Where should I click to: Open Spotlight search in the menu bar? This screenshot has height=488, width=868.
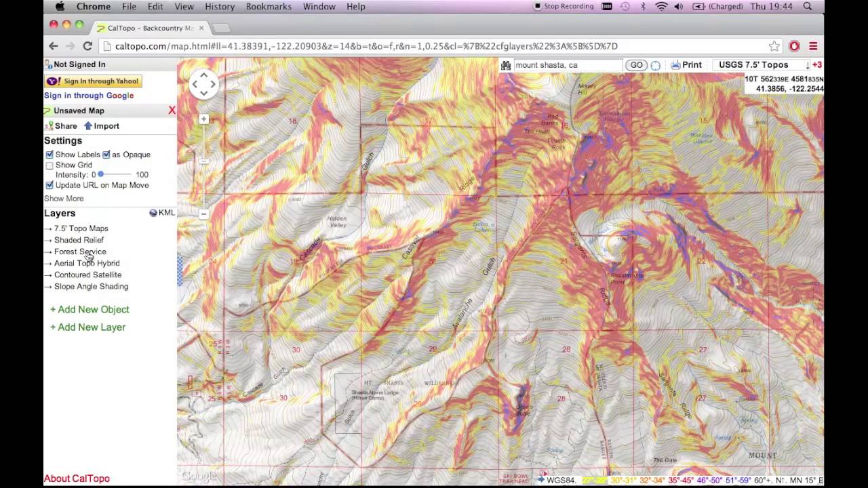pos(808,6)
